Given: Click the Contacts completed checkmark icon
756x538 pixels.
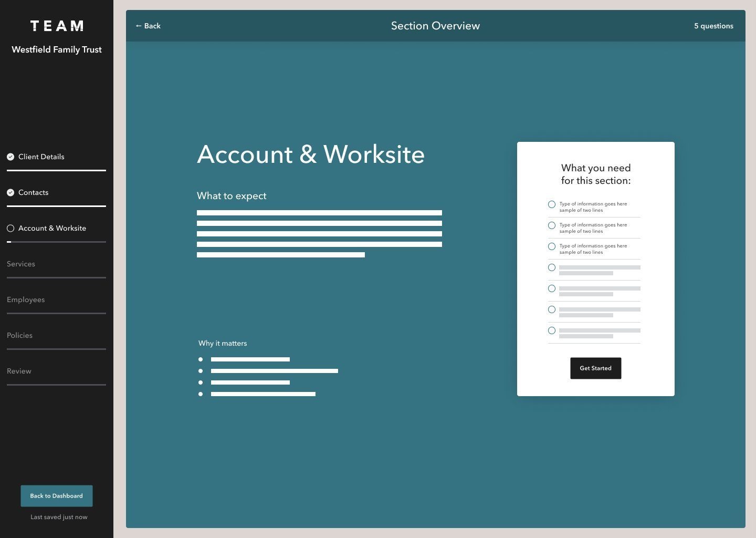Looking at the screenshot, I should click(10, 192).
